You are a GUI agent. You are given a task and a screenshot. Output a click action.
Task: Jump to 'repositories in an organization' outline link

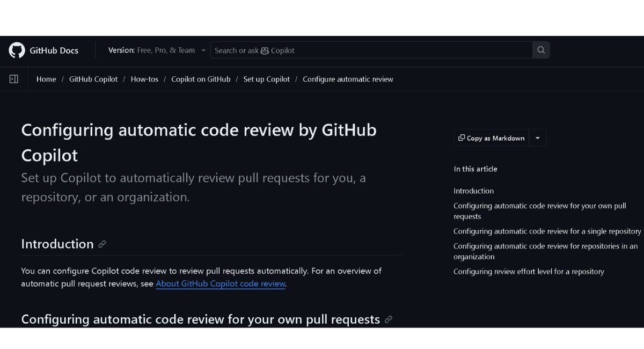pyautogui.click(x=546, y=251)
